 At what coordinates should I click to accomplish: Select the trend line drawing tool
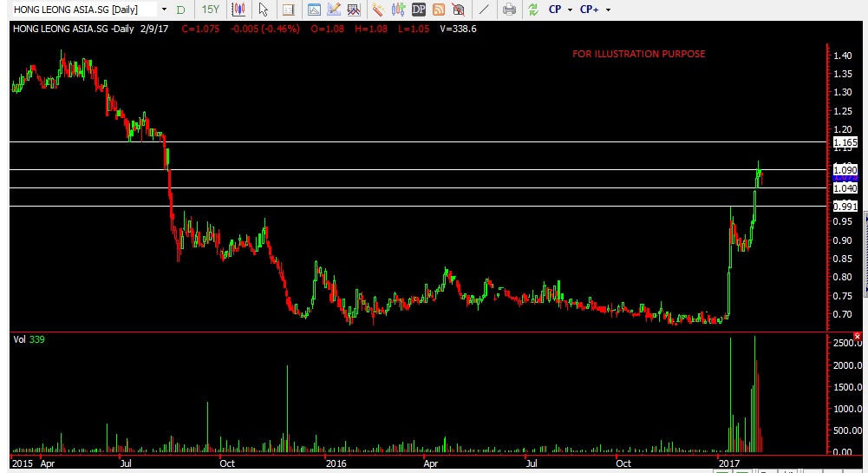(484, 10)
